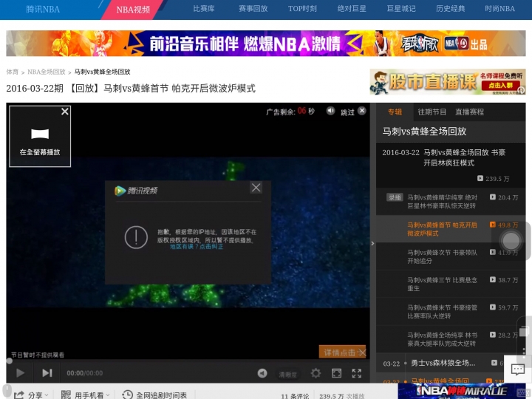Collapse the playlist side panel arrow
This screenshot has height=399, width=532.
372,243
